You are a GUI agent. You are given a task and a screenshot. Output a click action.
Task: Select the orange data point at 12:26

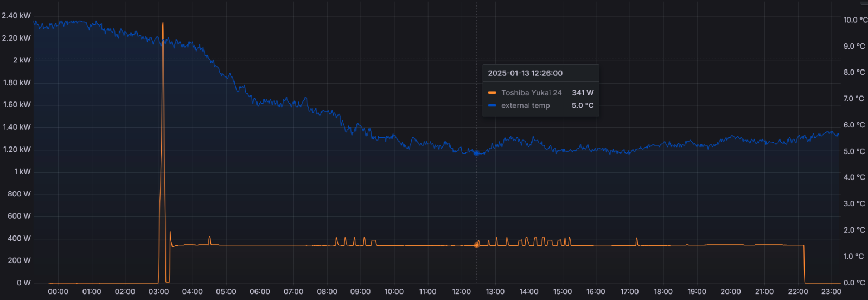coord(477,245)
